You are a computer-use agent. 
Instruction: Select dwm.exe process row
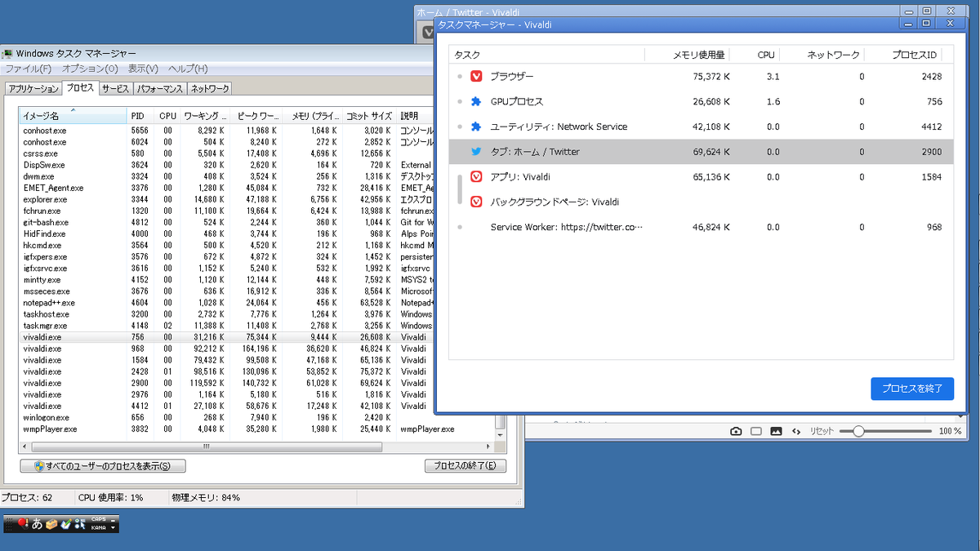[226, 176]
